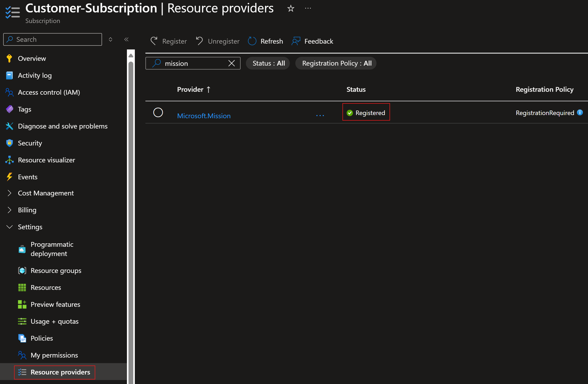Click into the provider filter box

(193, 63)
